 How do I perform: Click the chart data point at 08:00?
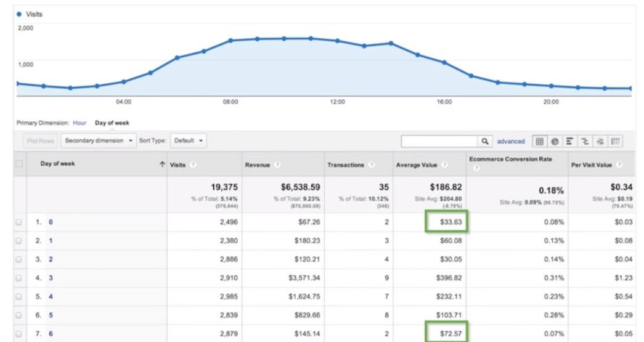230,41
